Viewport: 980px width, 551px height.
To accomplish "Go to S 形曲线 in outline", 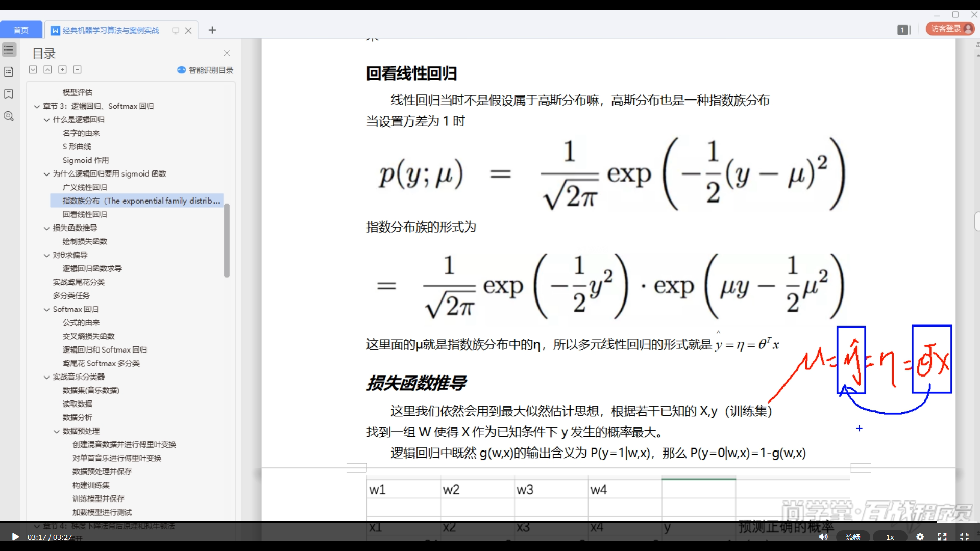I will pos(77,146).
